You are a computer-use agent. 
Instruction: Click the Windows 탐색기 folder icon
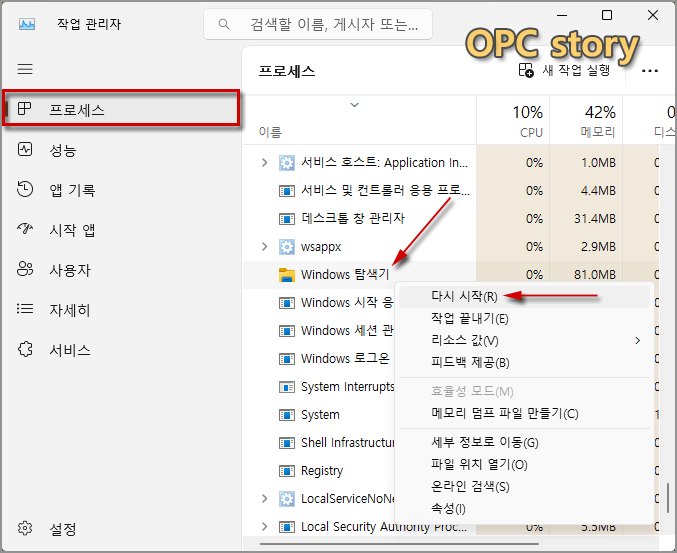pyautogui.click(x=287, y=275)
